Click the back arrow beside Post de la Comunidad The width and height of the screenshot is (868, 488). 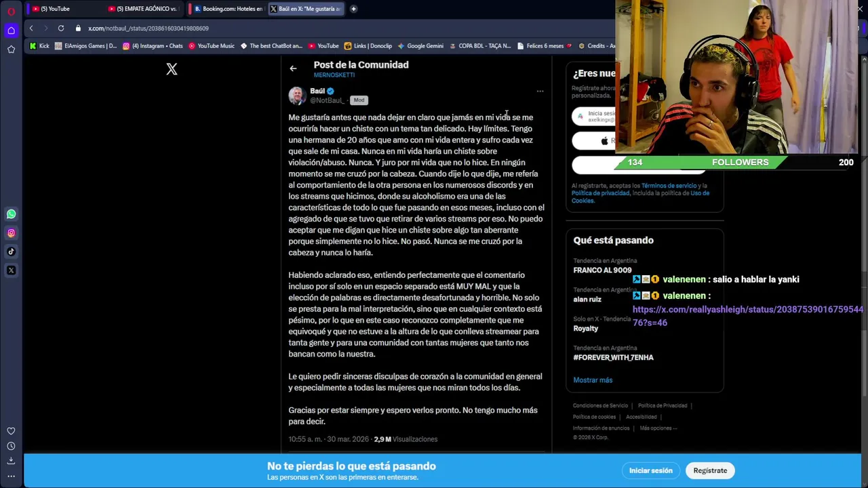[x=293, y=68]
